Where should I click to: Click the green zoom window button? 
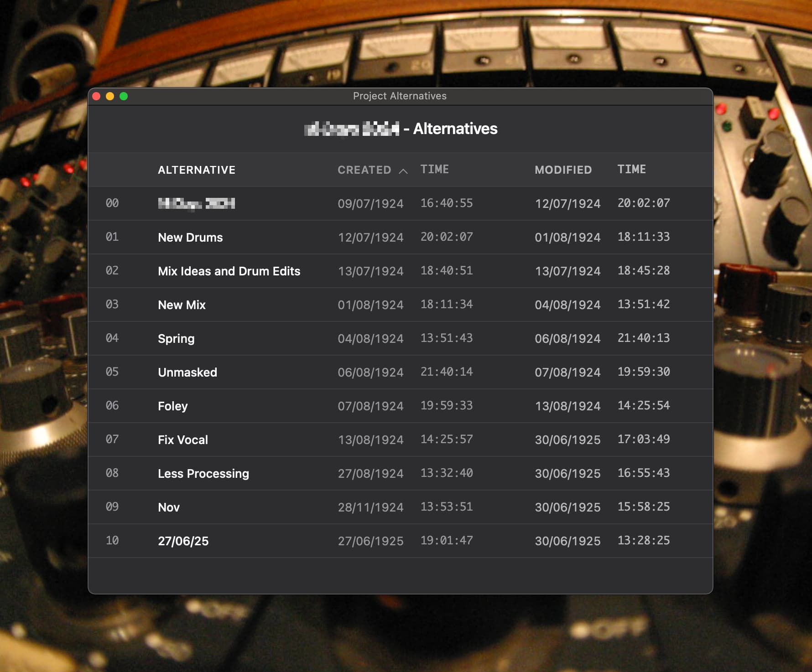(124, 96)
